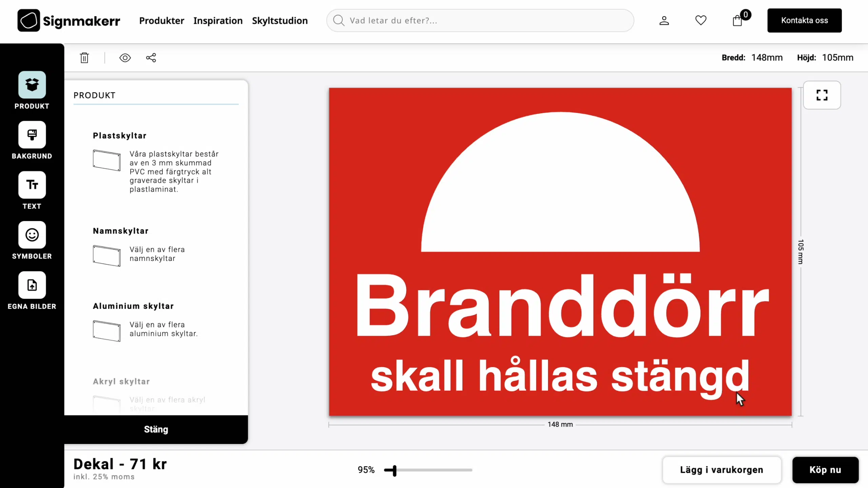The width and height of the screenshot is (868, 488).
Task: Open the Produkt sidebar panel
Action: [x=32, y=85]
